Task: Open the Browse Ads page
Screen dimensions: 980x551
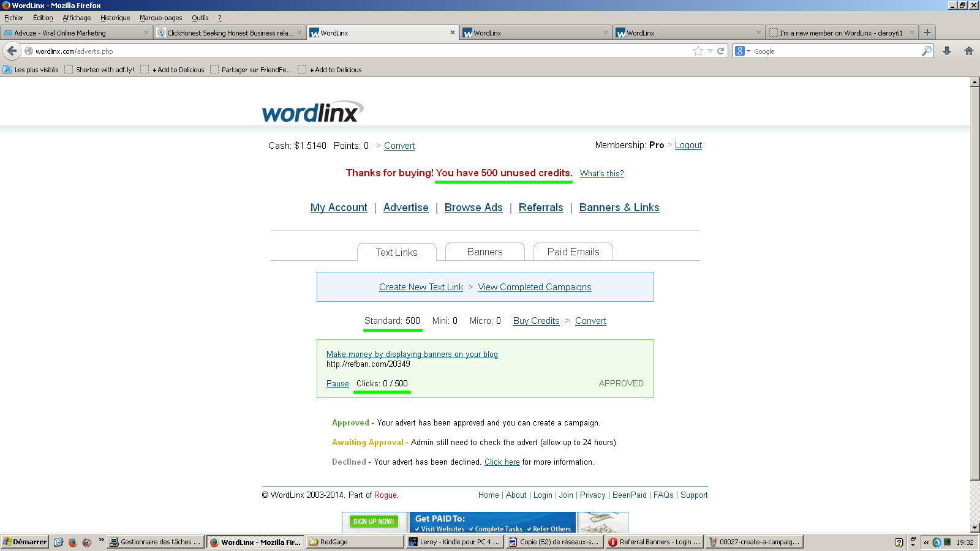Action: 473,208
